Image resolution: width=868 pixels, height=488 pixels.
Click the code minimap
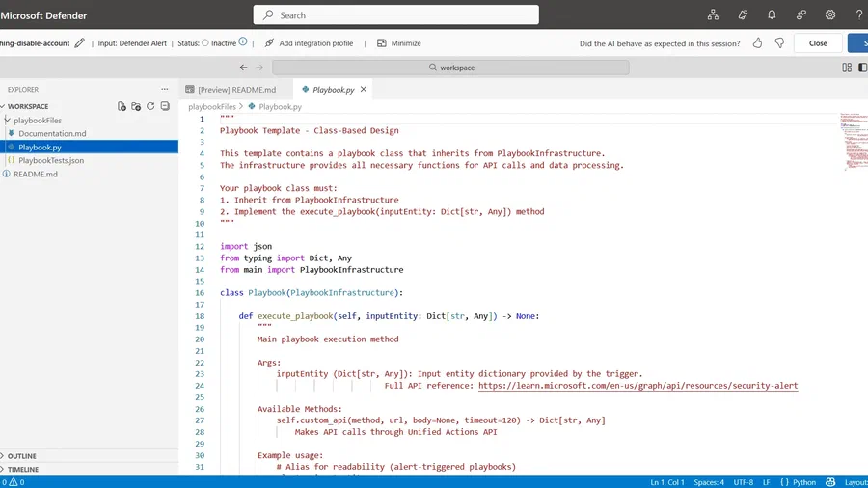(854, 142)
